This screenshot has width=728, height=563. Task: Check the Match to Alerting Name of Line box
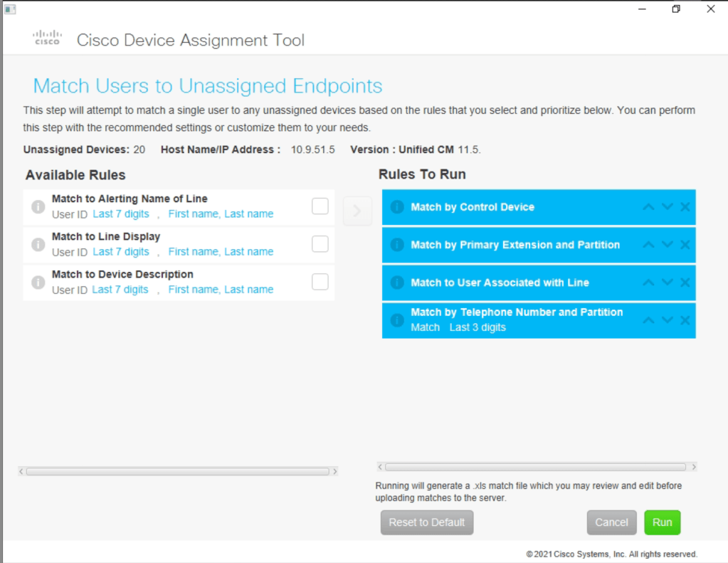[320, 206]
